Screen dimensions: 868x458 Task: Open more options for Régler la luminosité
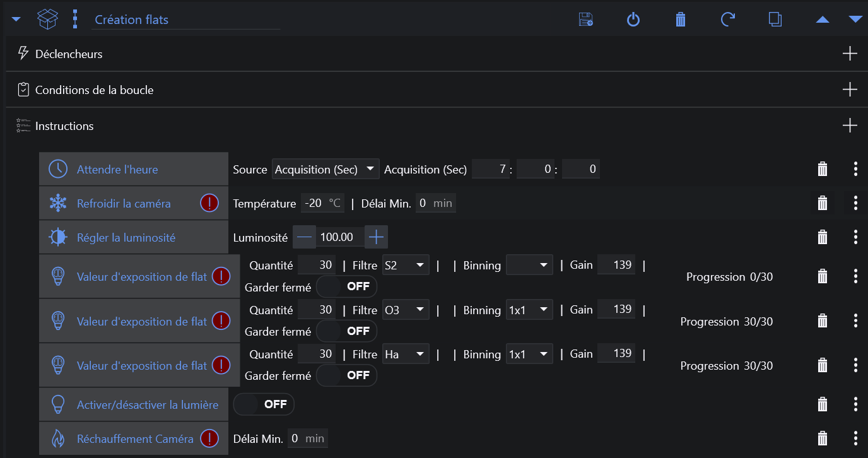click(x=855, y=237)
